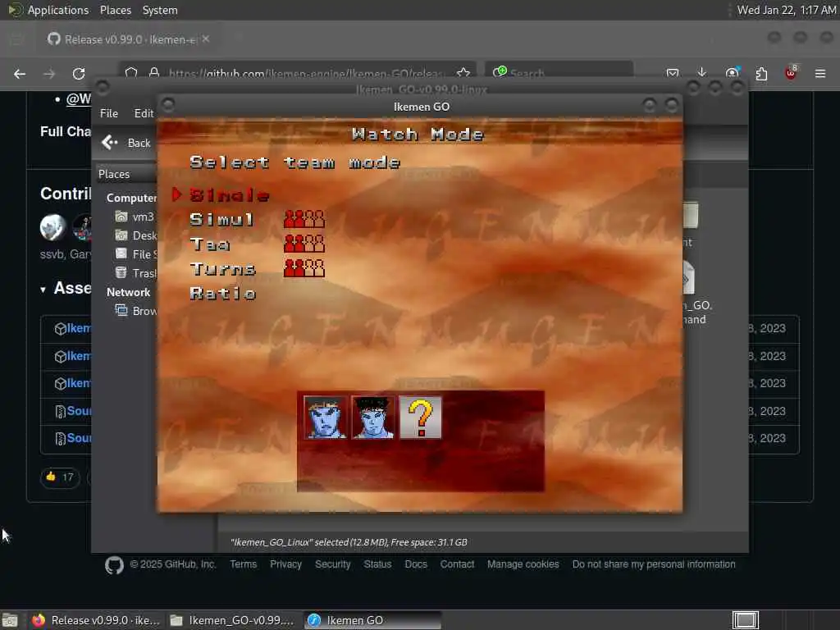840x630 pixels.
Task: Select the Ratio team mode
Action: pyautogui.click(x=222, y=294)
